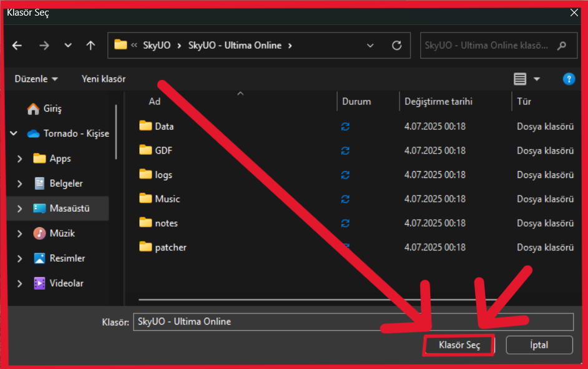Expand the Apps tree node
This screenshot has width=588, height=369.
tap(19, 159)
